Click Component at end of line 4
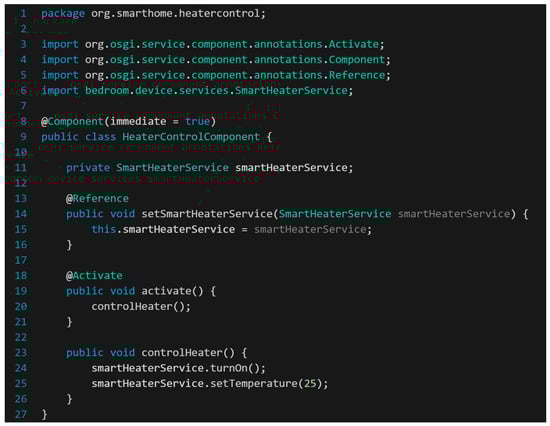 357,60
